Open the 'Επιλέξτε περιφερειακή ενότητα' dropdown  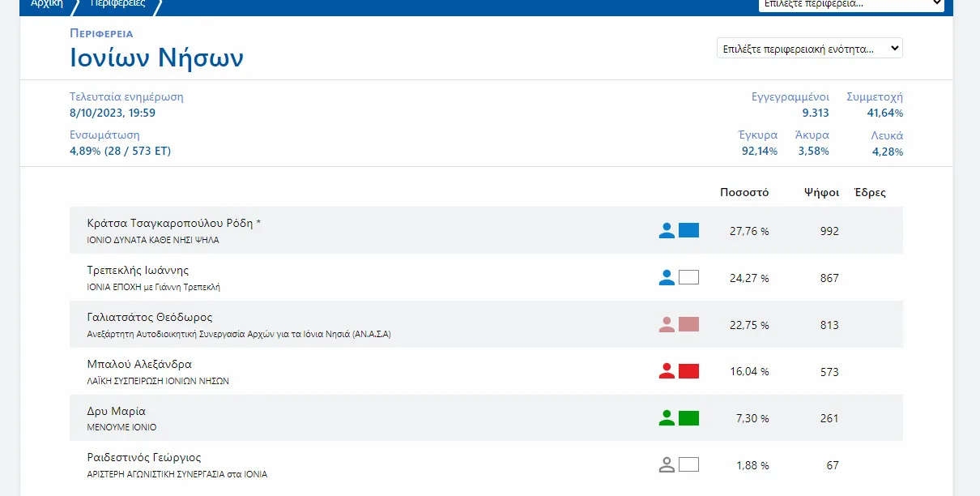[809, 49]
